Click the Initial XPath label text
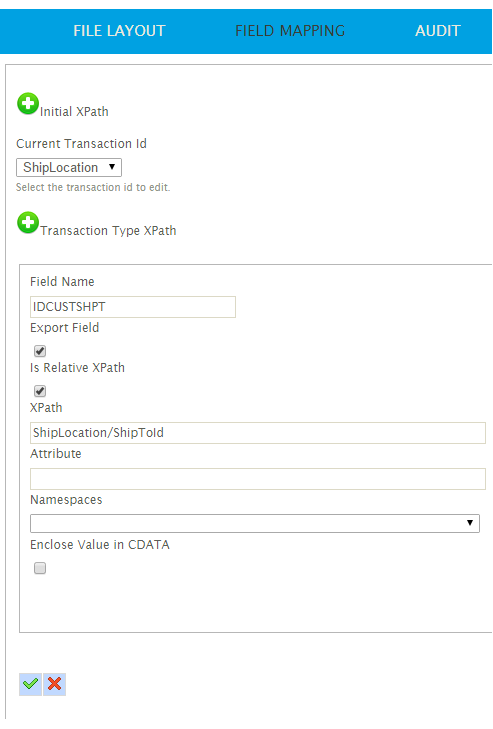 click(74, 112)
